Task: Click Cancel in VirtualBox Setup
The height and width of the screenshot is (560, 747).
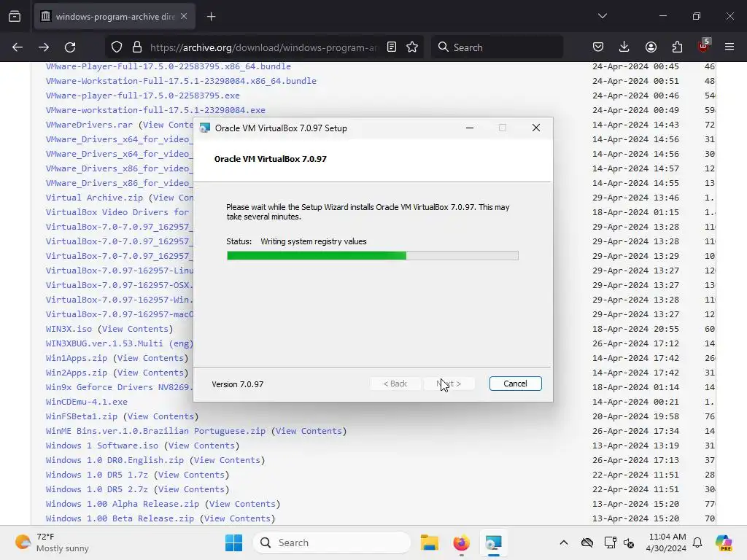Action: coord(515,384)
